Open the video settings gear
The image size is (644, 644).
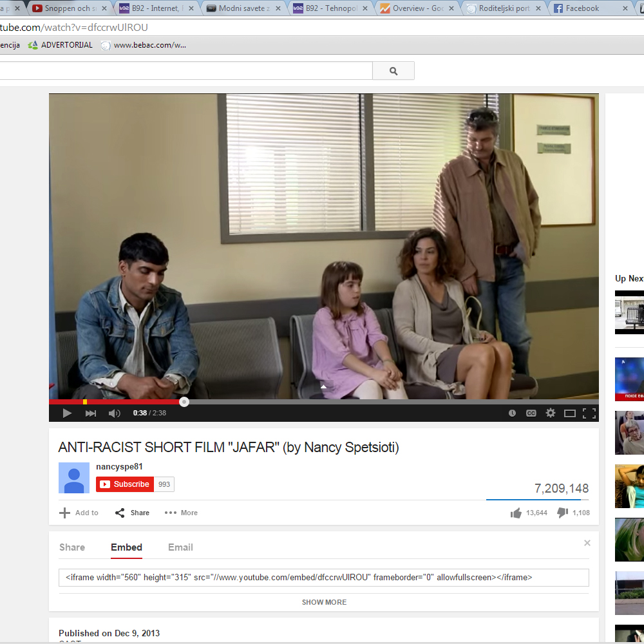551,413
